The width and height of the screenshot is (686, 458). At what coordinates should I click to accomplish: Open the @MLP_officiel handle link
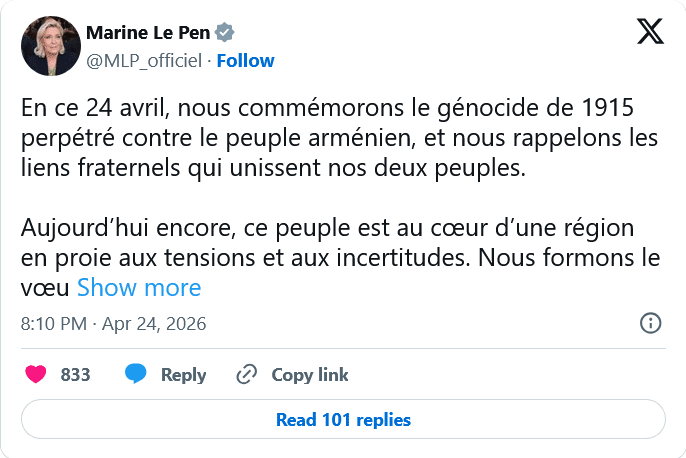(144, 60)
